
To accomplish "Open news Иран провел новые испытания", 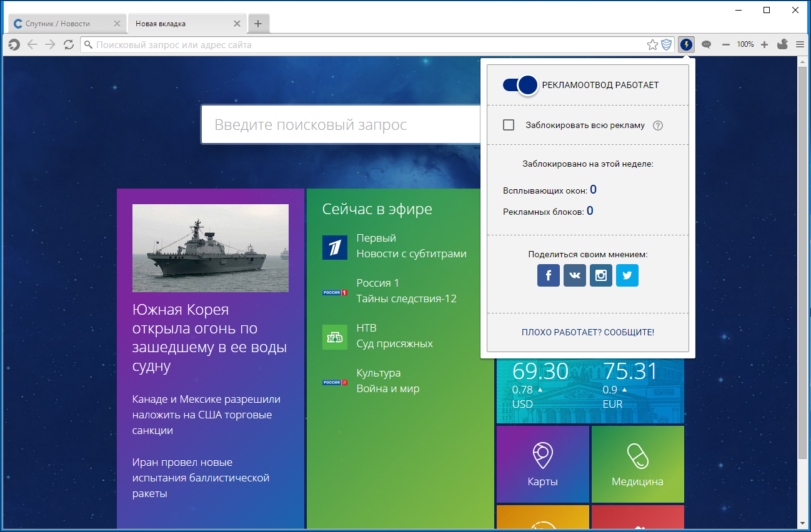I will click(201, 478).
